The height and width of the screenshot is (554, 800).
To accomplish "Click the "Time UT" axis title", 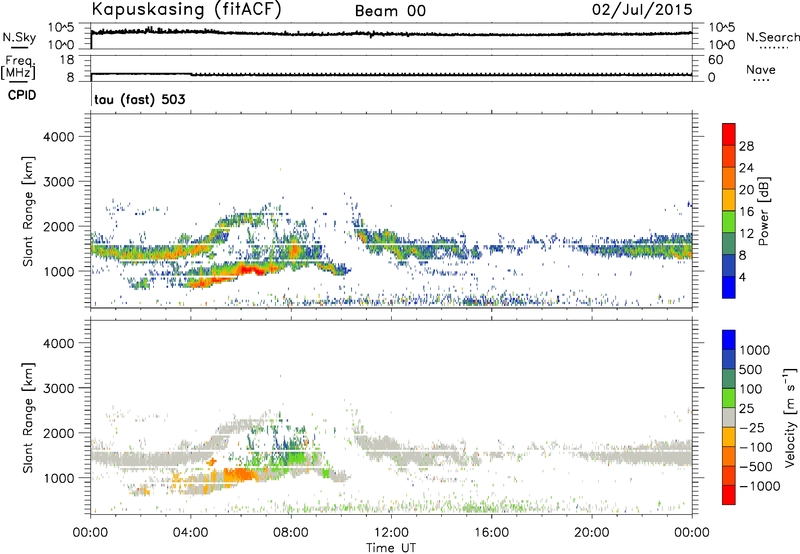I will 391,548.
